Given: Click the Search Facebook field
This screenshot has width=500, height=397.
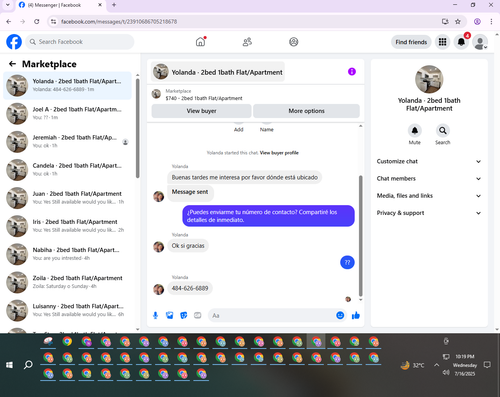Looking at the screenshot, I should (x=80, y=42).
